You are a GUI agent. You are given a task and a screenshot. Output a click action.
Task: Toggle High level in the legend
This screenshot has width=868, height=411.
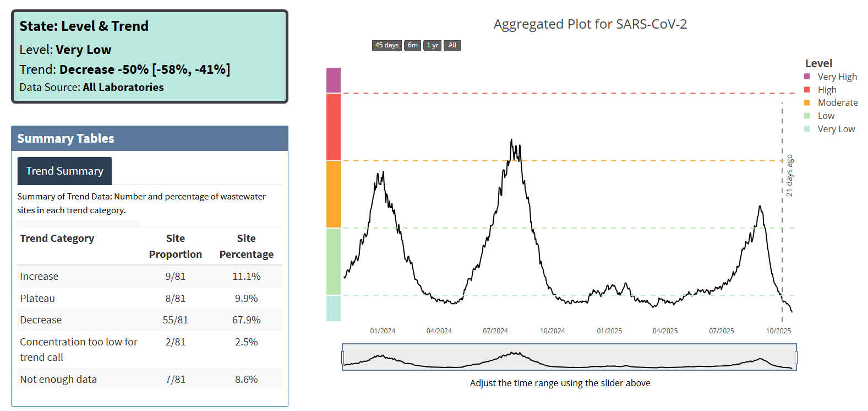point(821,90)
